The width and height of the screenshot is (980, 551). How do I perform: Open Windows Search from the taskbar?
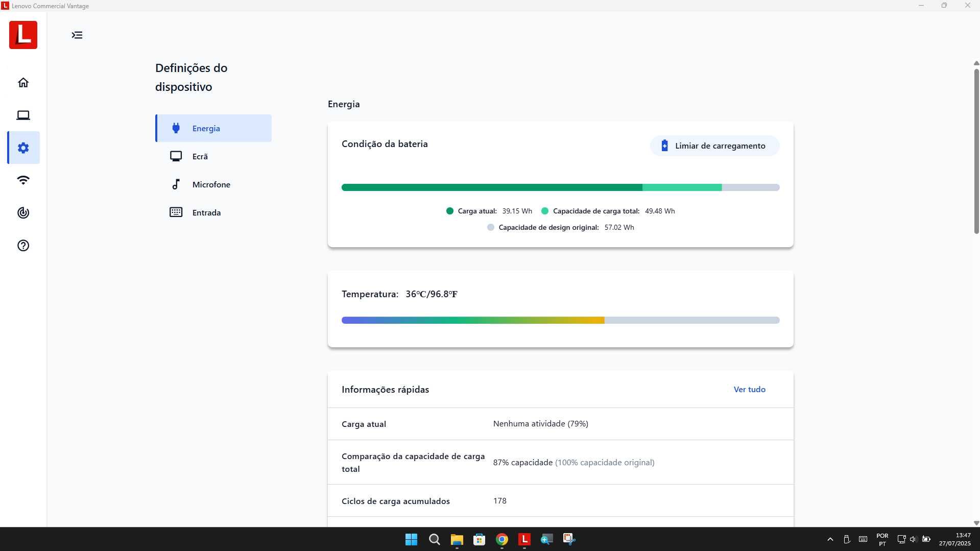pos(434,539)
